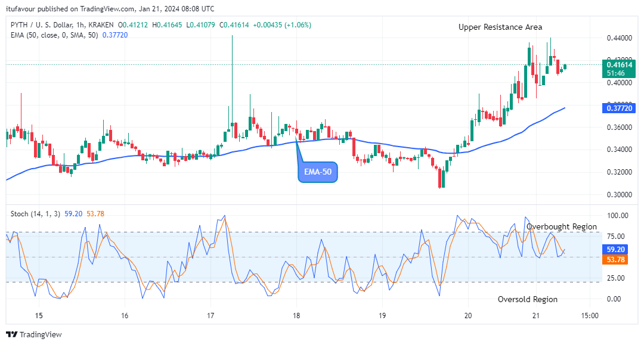Click the 25.00 stochastic axis label
This screenshot has height=345, width=644.
point(615,278)
